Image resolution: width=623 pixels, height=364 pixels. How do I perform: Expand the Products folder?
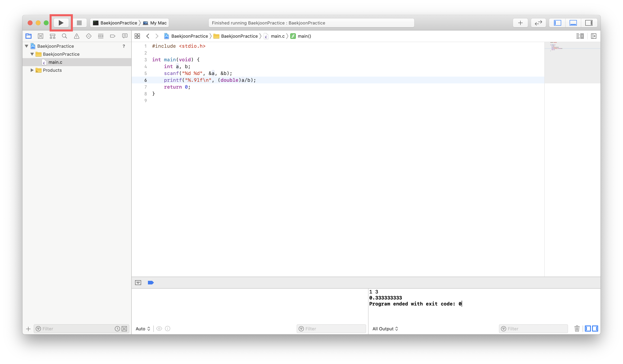click(x=32, y=70)
